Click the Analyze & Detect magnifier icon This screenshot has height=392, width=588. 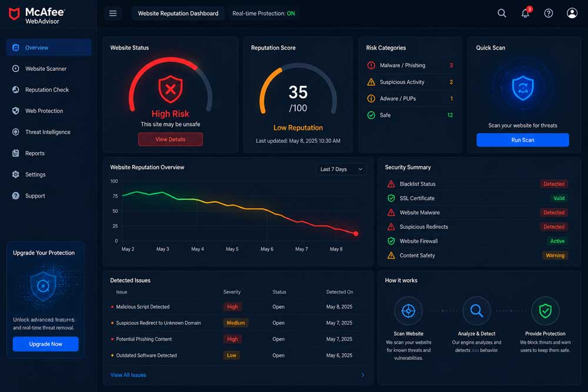pyautogui.click(x=477, y=311)
